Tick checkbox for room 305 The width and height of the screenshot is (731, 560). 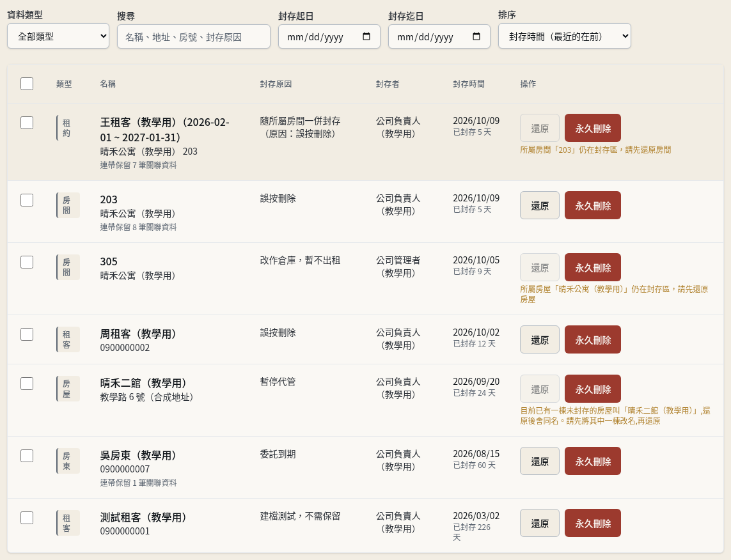click(27, 262)
